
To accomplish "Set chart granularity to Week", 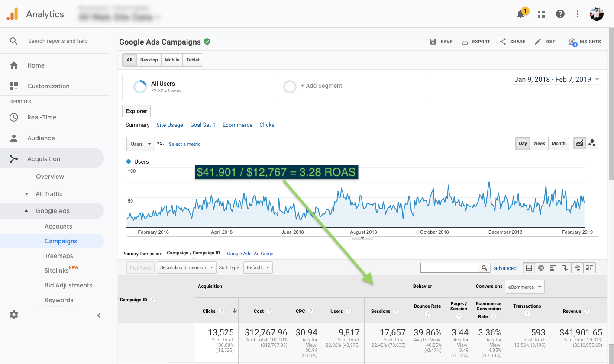I will [539, 143].
